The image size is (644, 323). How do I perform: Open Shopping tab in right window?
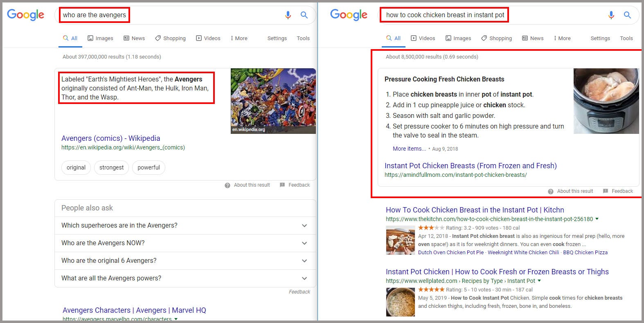click(496, 38)
